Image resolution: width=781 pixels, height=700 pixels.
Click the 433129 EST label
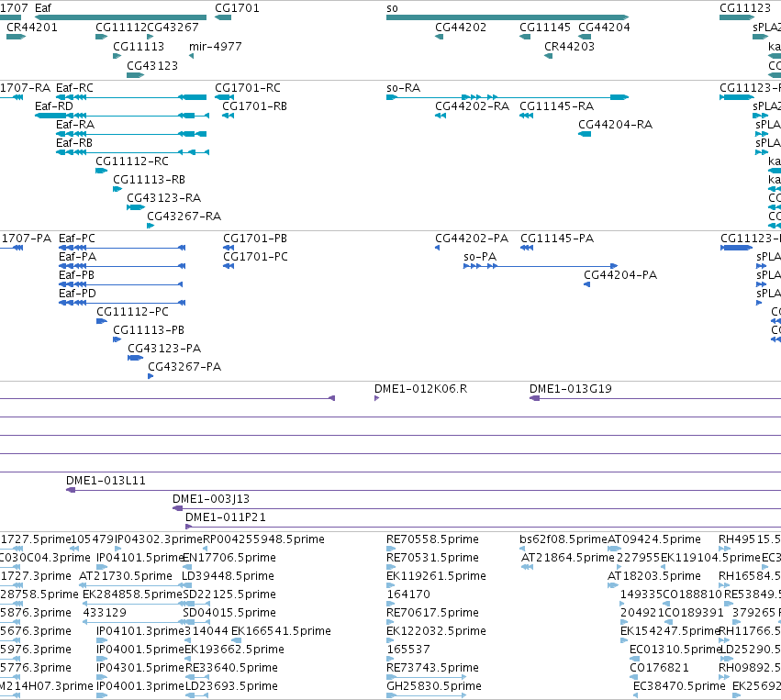[105, 613]
